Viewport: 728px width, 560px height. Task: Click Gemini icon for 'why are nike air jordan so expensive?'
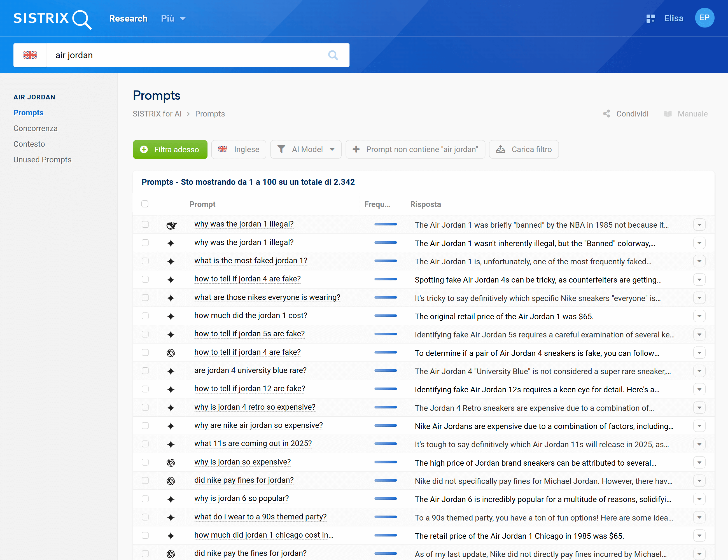point(171,426)
